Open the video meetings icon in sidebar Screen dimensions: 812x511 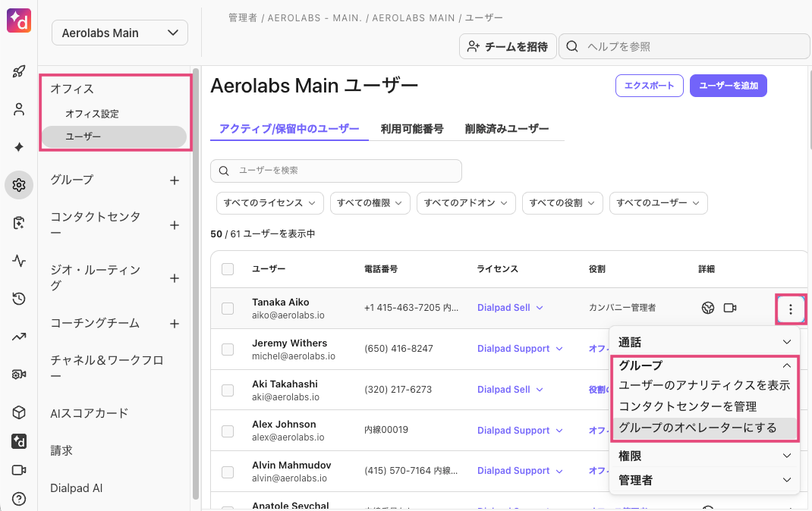pyautogui.click(x=19, y=470)
